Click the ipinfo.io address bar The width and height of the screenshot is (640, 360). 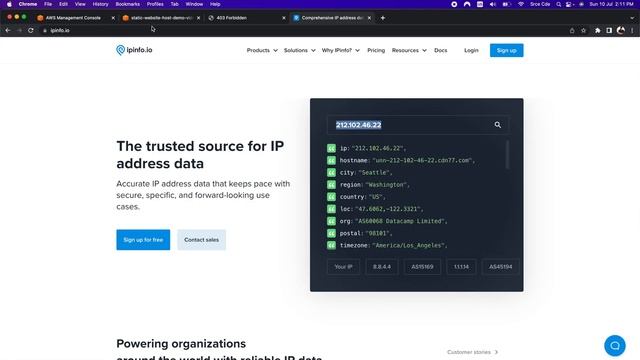click(x=302, y=30)
